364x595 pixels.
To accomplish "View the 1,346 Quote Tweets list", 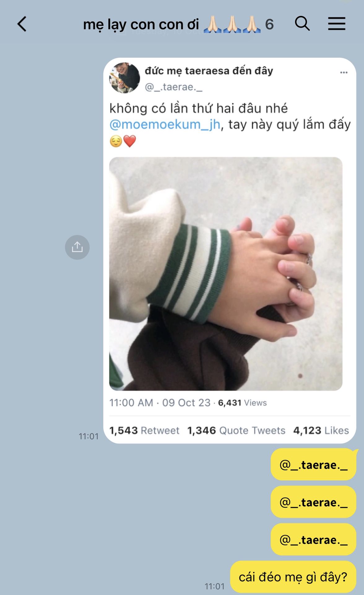I will 236,430.
